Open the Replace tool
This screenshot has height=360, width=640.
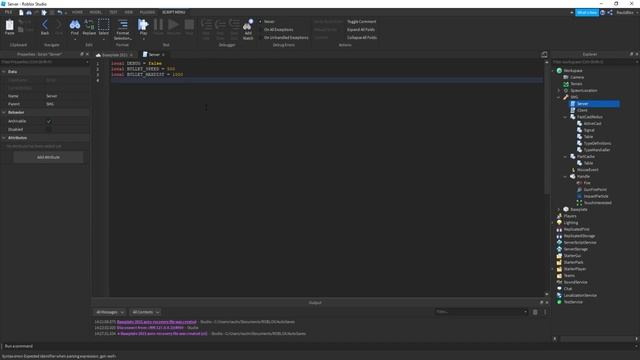(89, 24)
